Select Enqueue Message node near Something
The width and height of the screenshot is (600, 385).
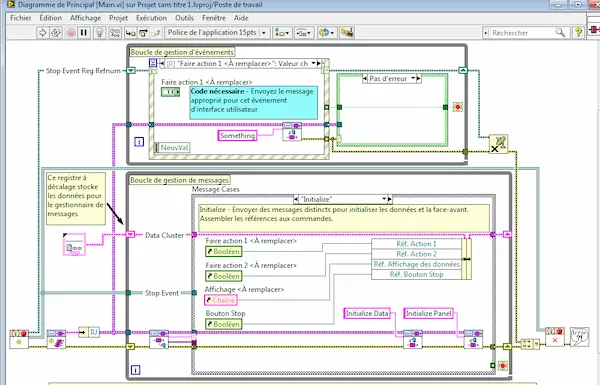[292, 132]
